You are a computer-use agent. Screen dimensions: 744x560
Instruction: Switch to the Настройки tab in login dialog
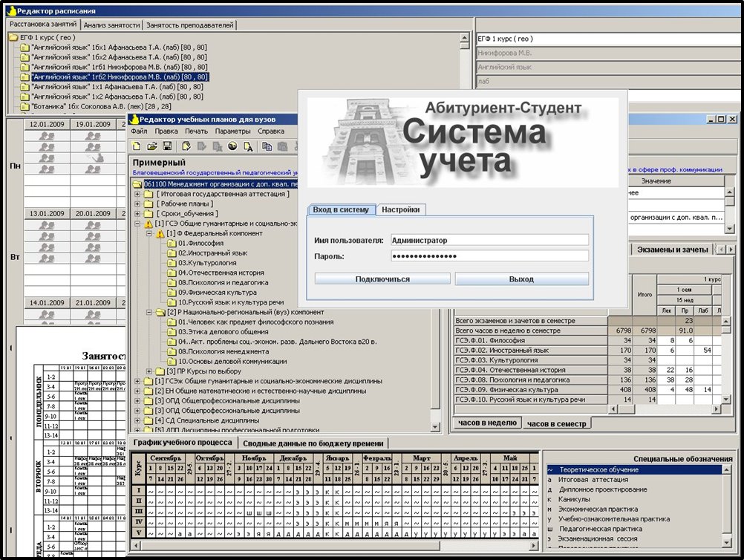(x=400, y=209)
